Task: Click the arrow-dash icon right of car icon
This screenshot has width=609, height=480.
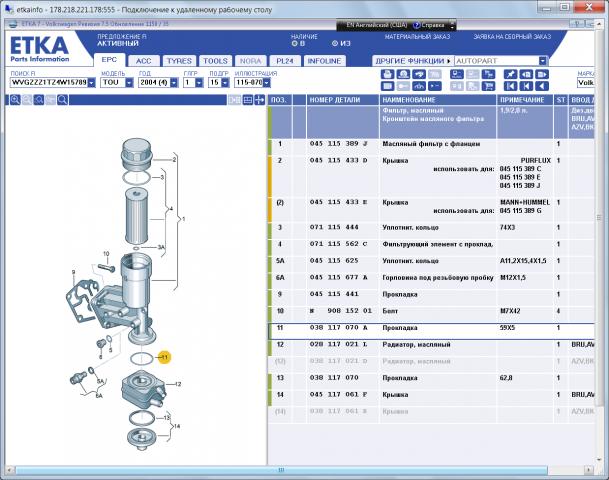Action: click(434, 86)
